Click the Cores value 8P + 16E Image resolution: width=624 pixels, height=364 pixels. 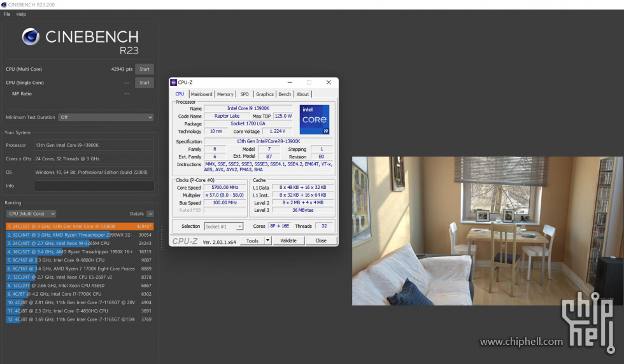(x=280, y=226)
